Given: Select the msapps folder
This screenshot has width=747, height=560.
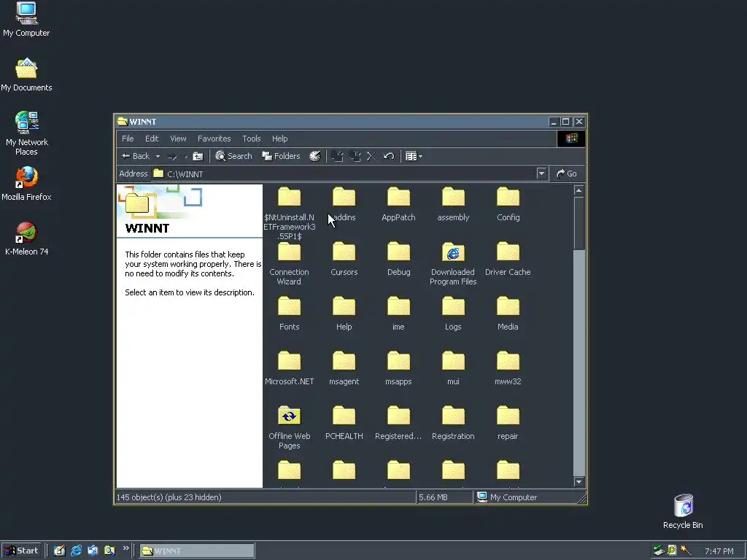Looking at the screenshot, I should pyautogui.click(x=399, y=369).
